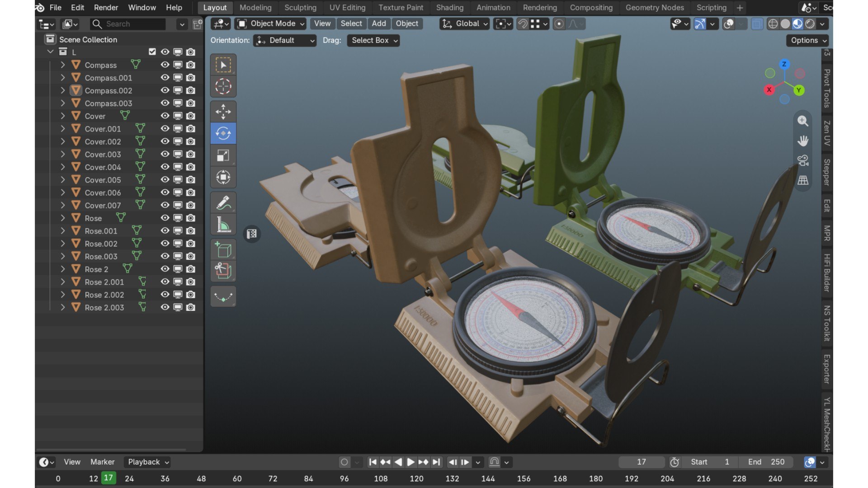The width and height of the screenshot is (868, 488).
Task: Click the viewport zoom magnifier icon
Action: coord(803,121)
